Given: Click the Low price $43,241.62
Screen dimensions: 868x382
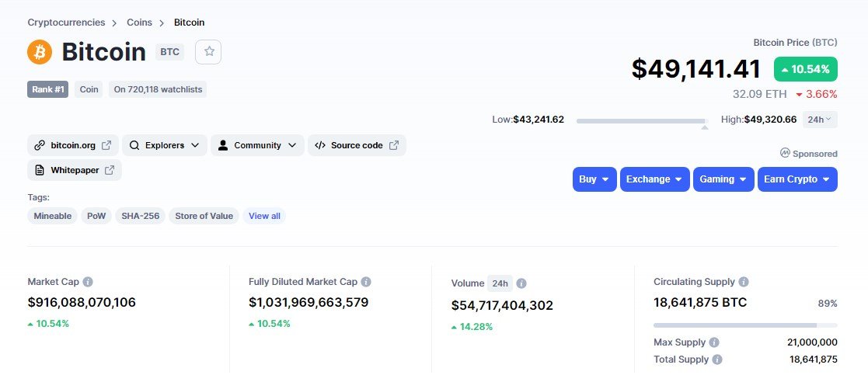Looking at the screenshot, I should [x=538, y=120].
